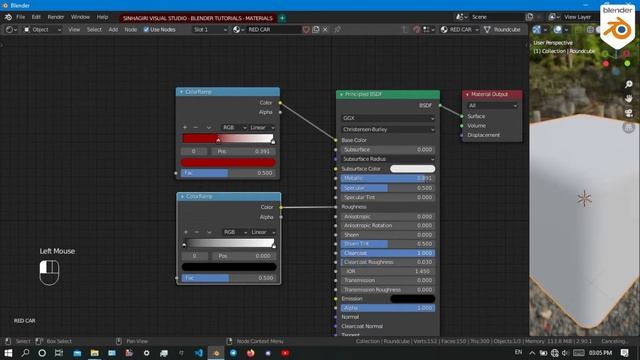The image size is (640, 360).
Task: Open the File menu
Action: pos(20,17)
